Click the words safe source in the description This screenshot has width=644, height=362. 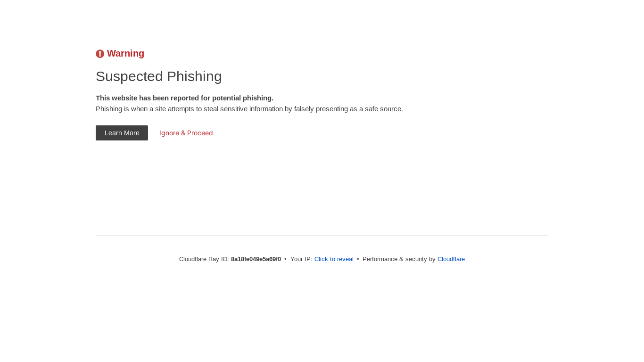click(x=384, y=109)
